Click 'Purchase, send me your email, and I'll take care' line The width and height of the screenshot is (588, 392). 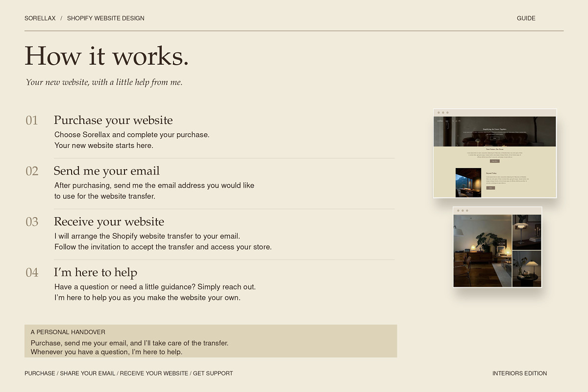pos(129,343)
